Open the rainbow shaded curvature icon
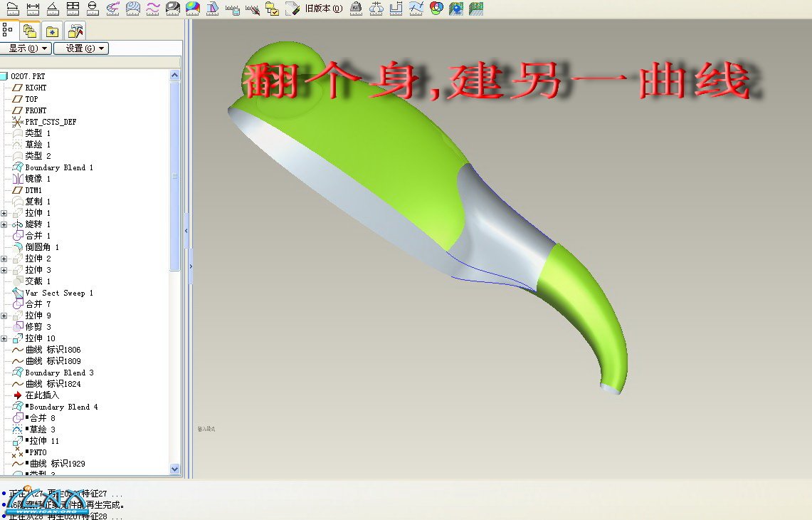The height and width of the screenshot is (520, 812). click(193, 9)
